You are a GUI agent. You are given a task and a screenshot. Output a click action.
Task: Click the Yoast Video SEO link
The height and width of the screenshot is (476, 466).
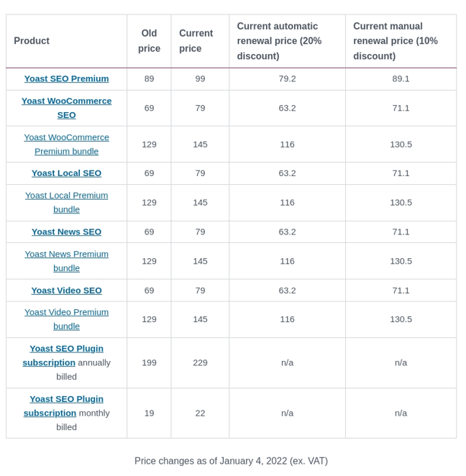[66, 290]
